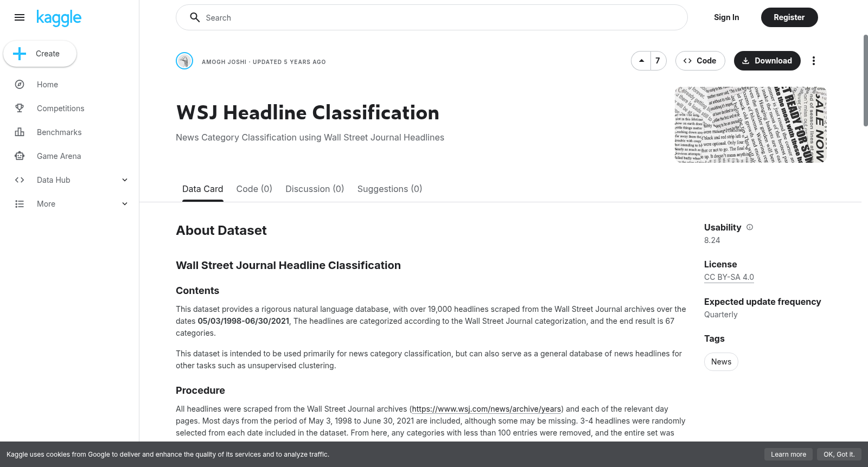The image size is (868, 467).
Task: Open the three-dot more options menu
Action: 814,61
